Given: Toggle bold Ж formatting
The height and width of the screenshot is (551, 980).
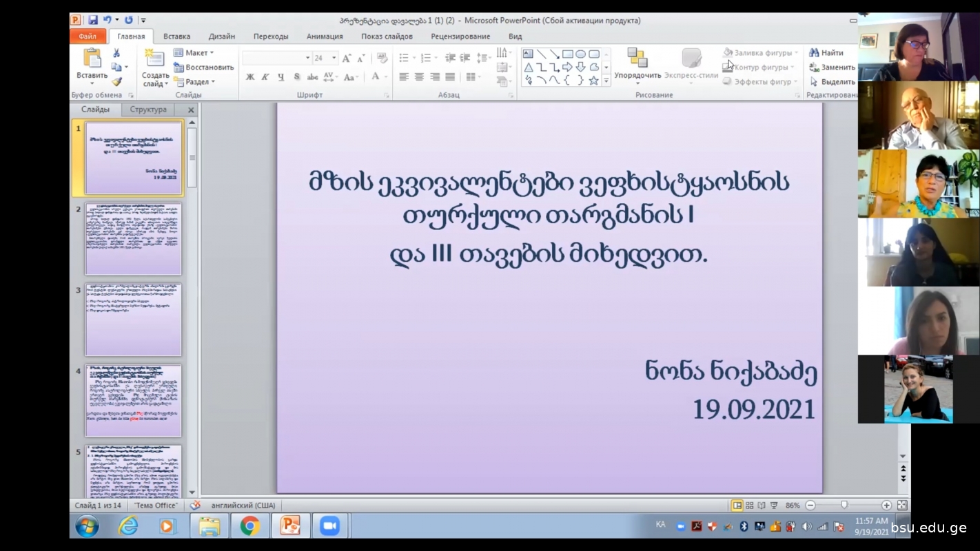Looking at the screenshot, I should 250,77.
